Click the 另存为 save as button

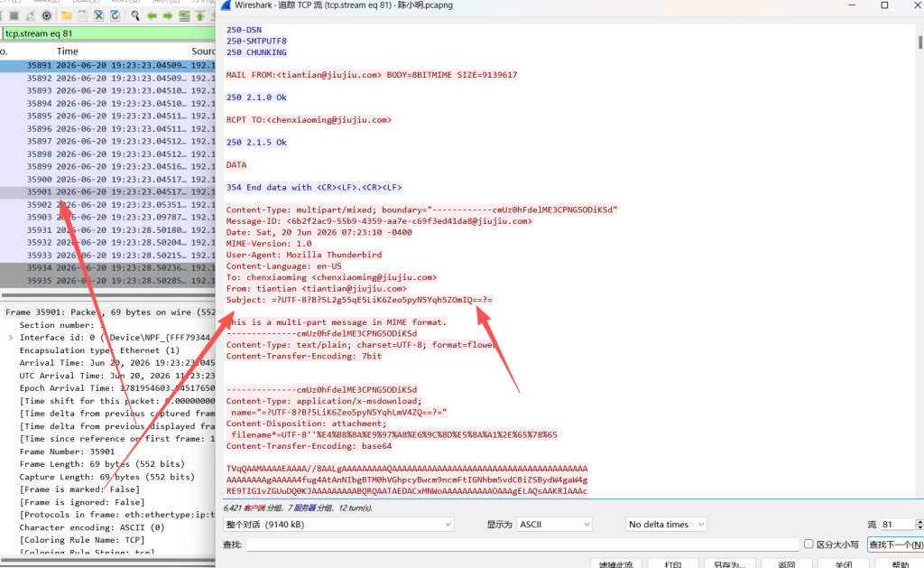click(729, 563)
